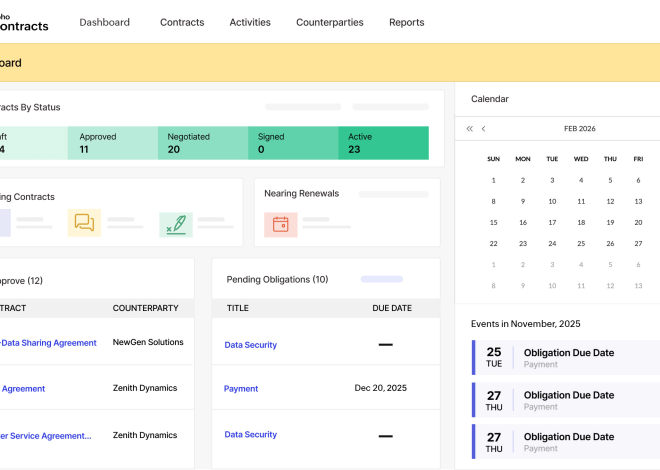Select February 19 in the calendar
660x470 pixels.
tap(610, 223)
